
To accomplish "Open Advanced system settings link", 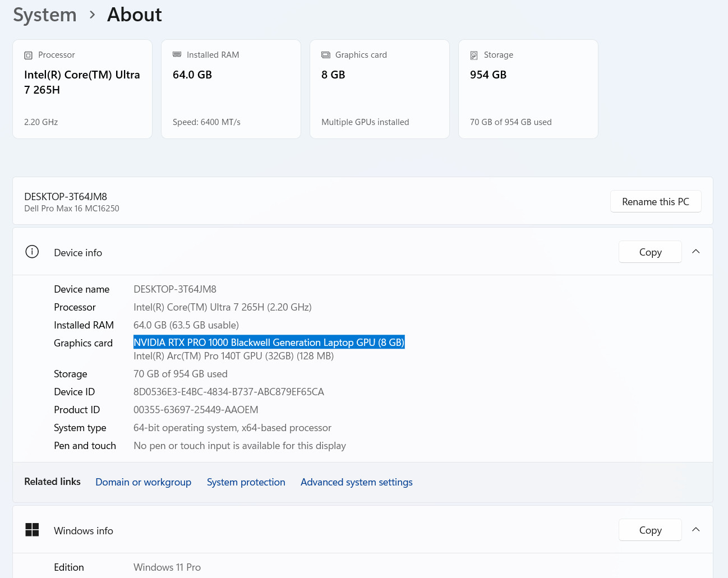I will pos(357,482).
